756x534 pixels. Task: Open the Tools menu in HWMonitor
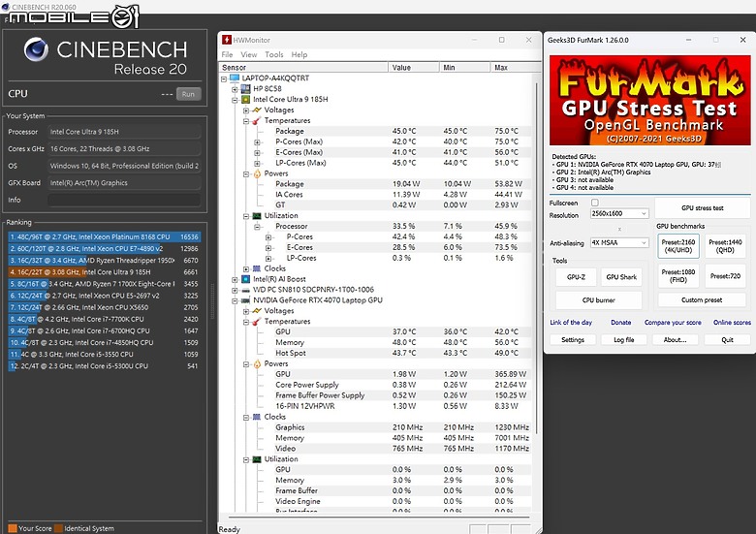click(x=274, y=54)
